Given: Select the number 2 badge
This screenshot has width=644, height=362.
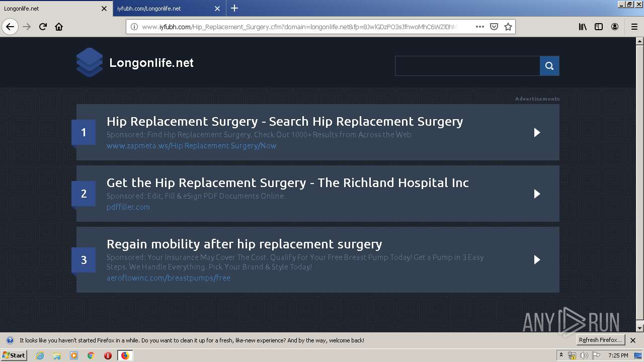Looking at the screenshot, I should tap(84, 194).
